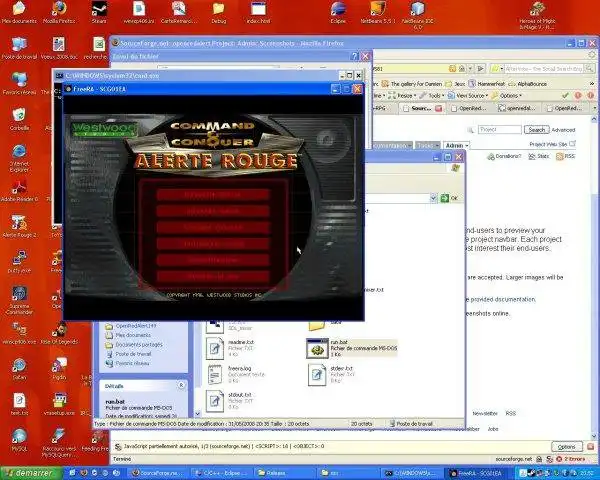Click the Firefox page vertical scrollbar
This screenshot has width=600, height=480.
click(595, 276)
